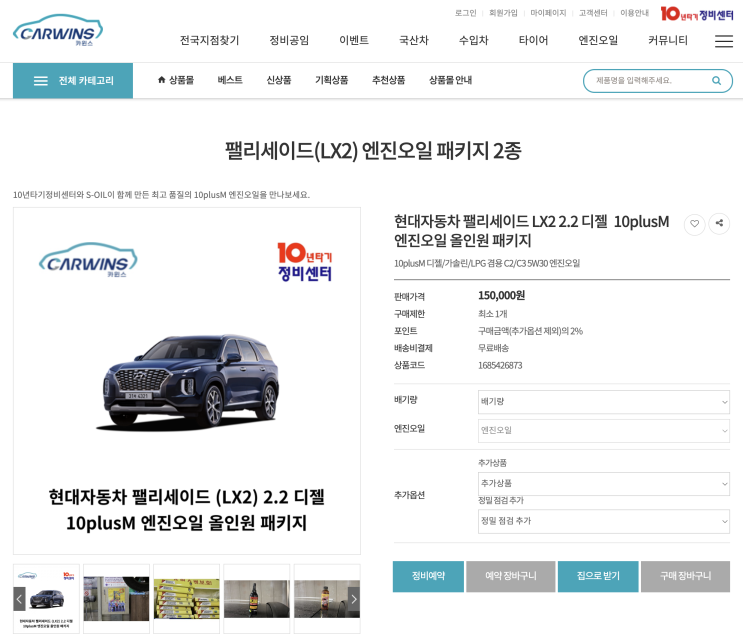
Task: Select the third thumbnail with yellow boxes
Action: [x=187, y=599]
